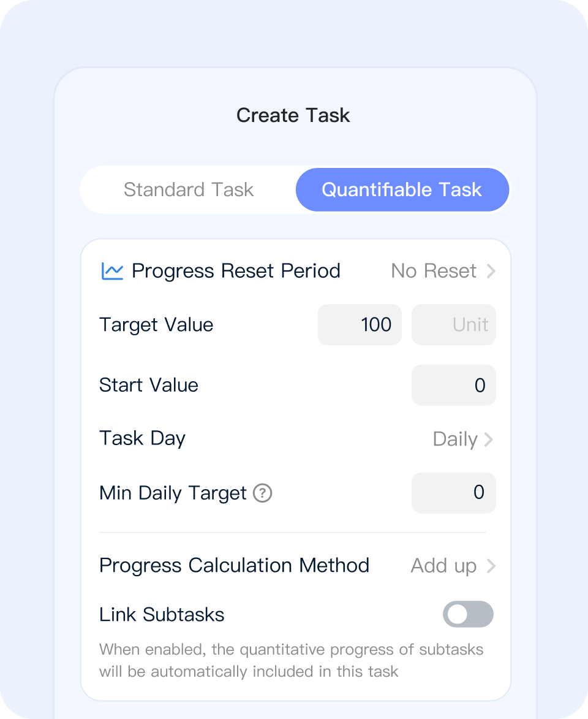The image size is (588, 719).
Task: Click the Target Value 100 field
Action: [x=360, y=325]
